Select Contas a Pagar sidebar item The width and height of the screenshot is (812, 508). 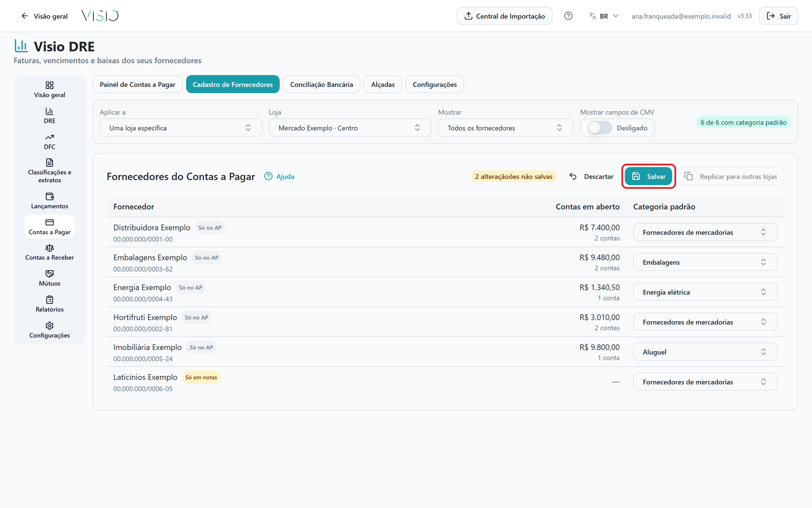tap(50, 227)
